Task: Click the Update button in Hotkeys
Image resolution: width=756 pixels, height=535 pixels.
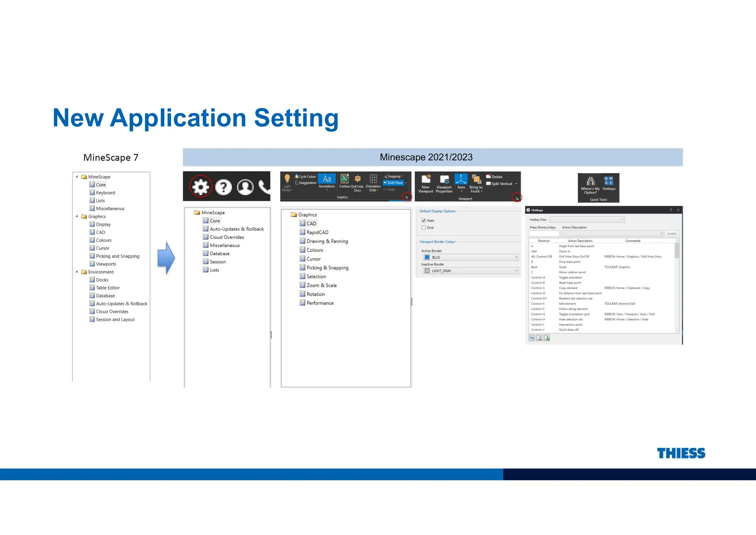Action: click(x=672, y=234)
